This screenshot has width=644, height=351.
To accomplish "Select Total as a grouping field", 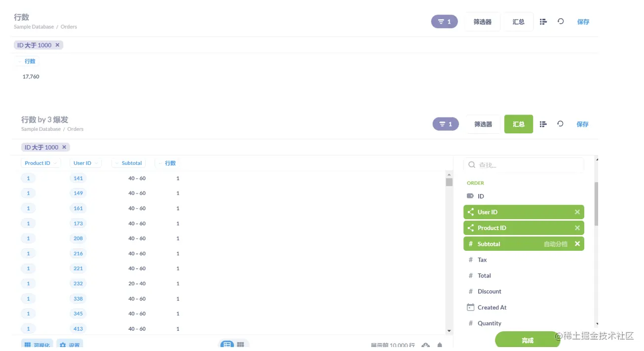I will tap(524, 275).
